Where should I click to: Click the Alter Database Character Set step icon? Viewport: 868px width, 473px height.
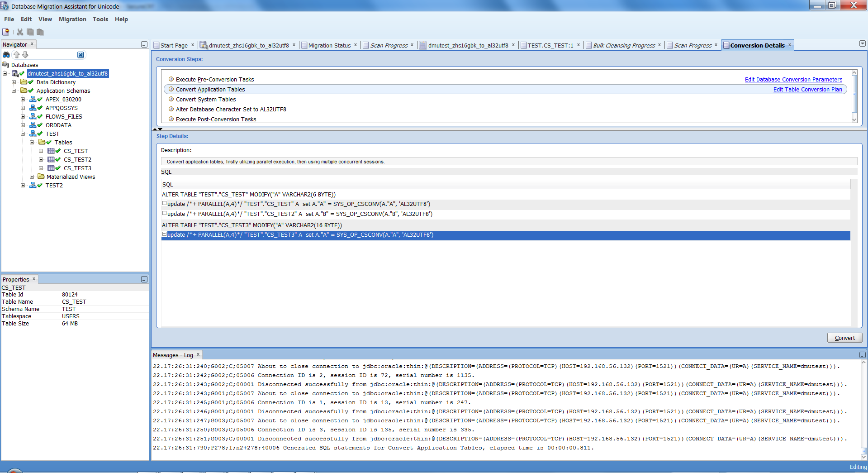click(171, 109)
